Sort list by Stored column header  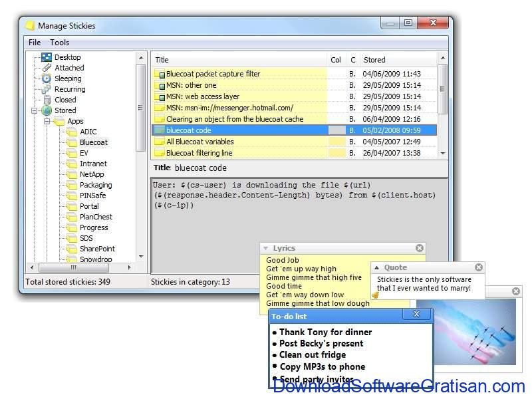pyautogui.click(x=398, y=60)
